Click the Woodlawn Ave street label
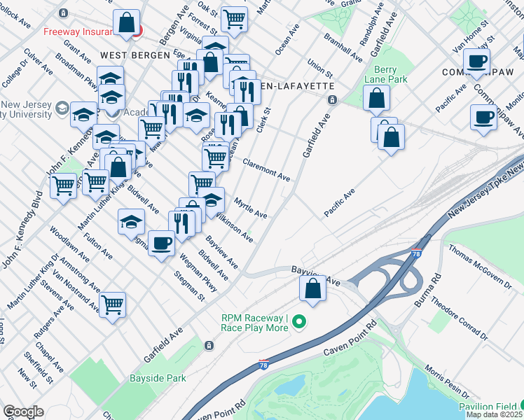 pos(69,244)
